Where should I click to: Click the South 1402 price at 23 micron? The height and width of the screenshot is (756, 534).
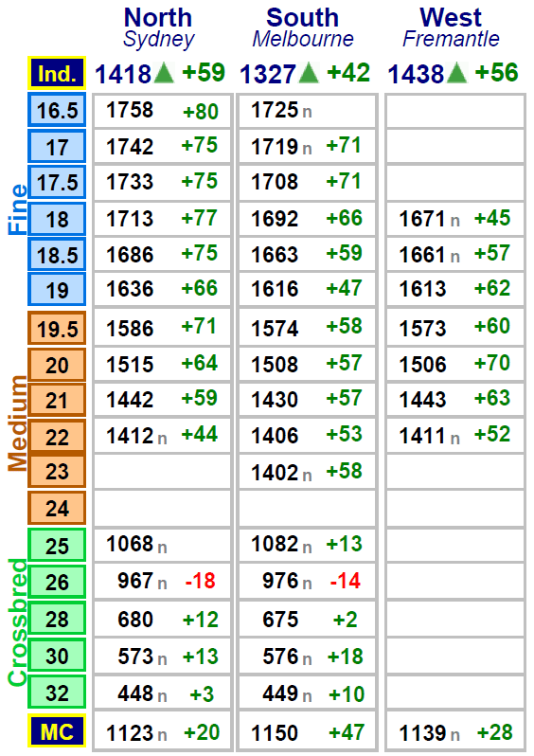(275, 473)
